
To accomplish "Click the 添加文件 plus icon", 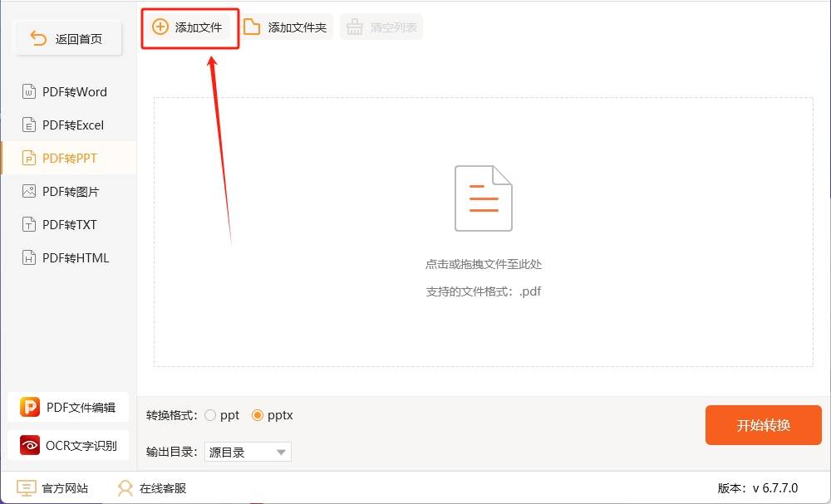I will (160, 26).
